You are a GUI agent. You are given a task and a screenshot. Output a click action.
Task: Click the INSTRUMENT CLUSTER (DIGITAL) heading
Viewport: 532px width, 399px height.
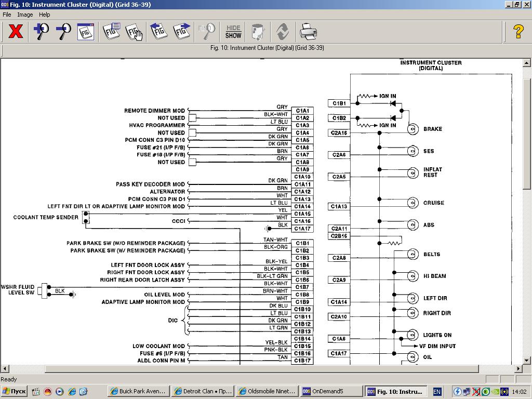[431, 65]
